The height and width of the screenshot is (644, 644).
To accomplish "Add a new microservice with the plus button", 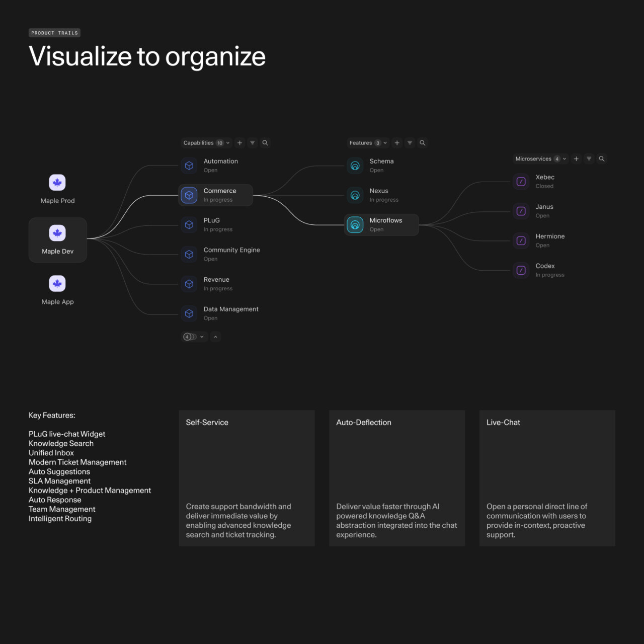I will 576,158.
